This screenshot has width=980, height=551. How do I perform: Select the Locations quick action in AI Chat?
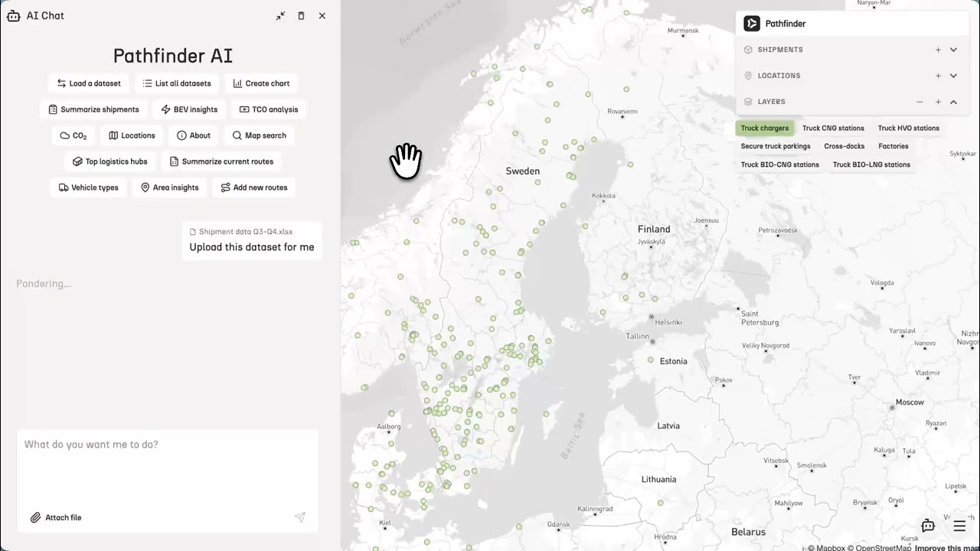click(x=132, y=135)
